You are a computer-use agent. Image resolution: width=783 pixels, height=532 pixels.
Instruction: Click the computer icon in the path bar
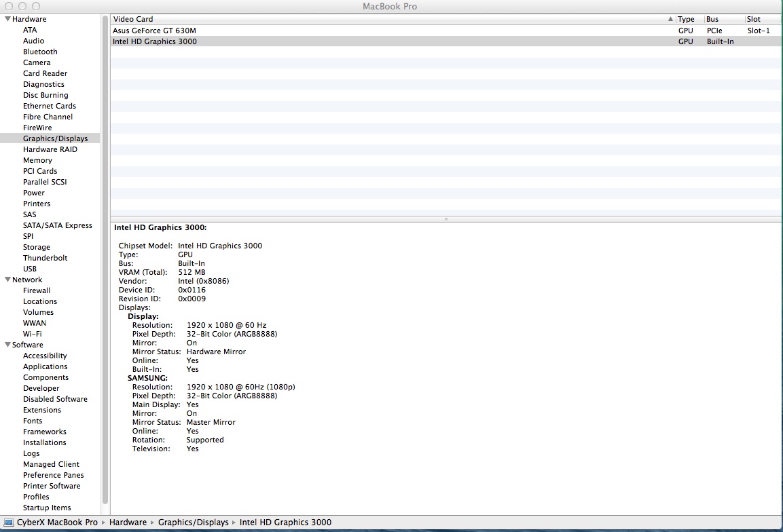(9, 522)
